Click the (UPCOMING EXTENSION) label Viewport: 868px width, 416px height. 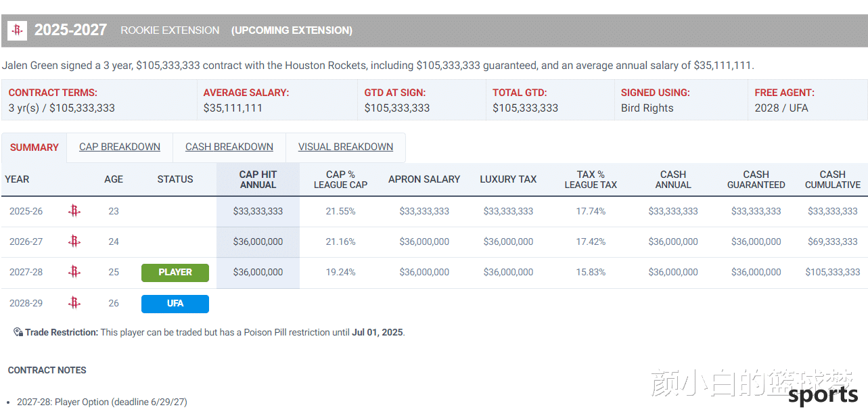tap(292, 30)
